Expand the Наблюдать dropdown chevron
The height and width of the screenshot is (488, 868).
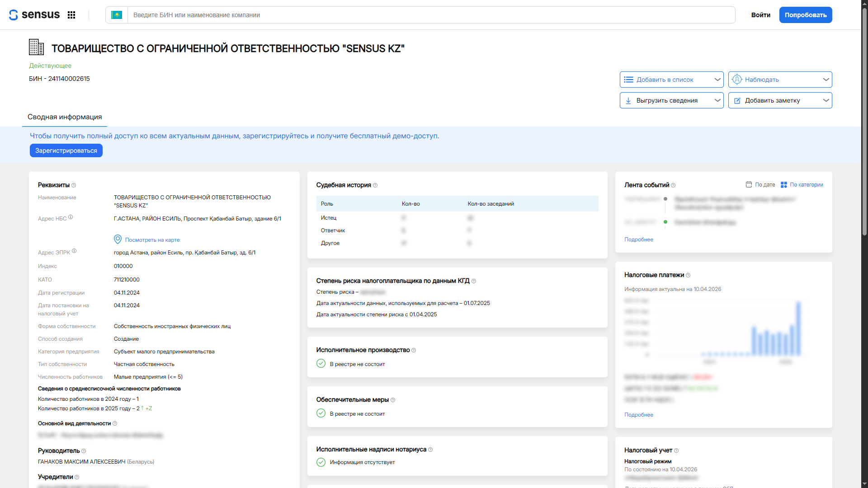tap(826, 79)
